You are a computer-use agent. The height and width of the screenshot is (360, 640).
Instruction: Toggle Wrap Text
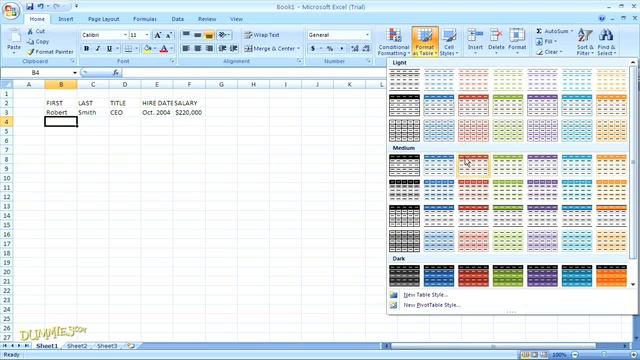click(262, 35)
